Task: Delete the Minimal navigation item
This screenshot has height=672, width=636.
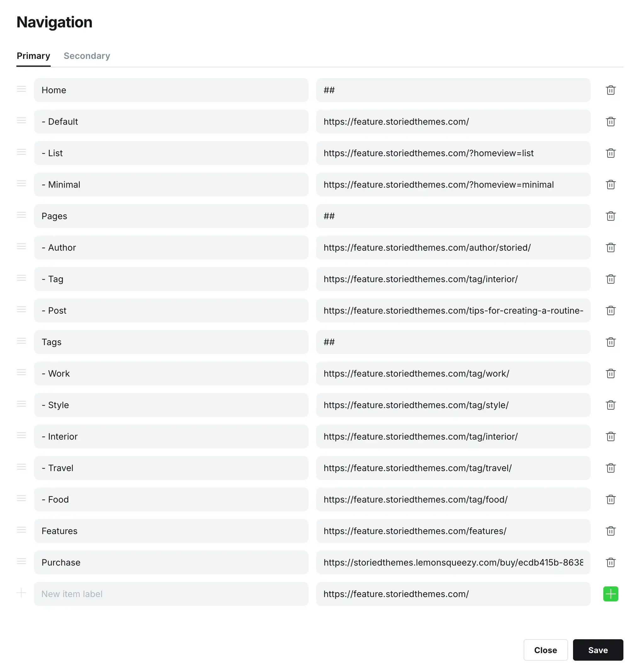Action: (x=610, y=185)
